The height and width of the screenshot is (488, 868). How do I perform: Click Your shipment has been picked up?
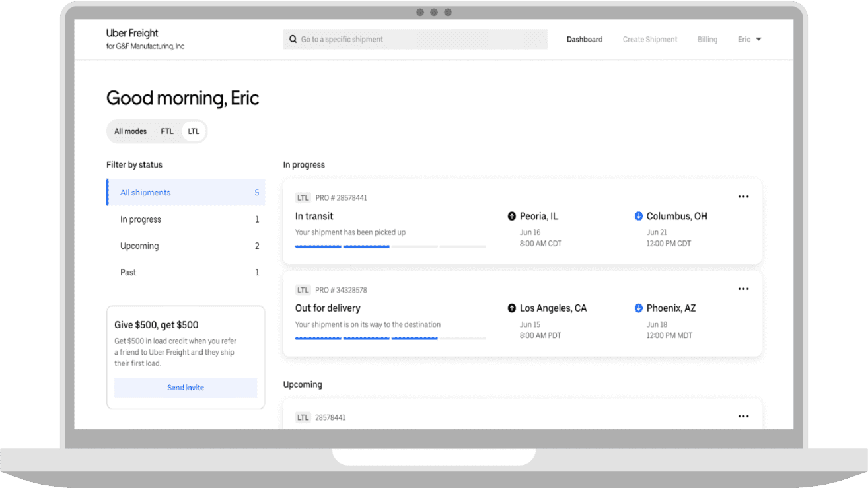click(350, 232)
